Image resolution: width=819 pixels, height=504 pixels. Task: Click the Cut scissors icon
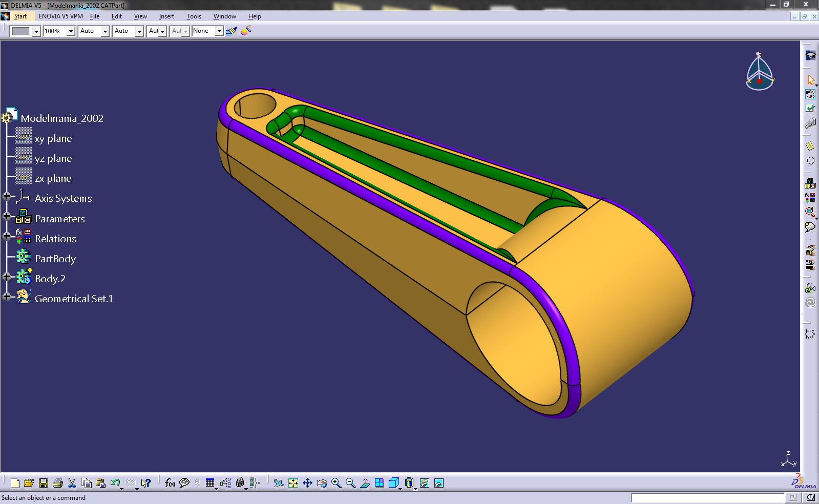72,483
